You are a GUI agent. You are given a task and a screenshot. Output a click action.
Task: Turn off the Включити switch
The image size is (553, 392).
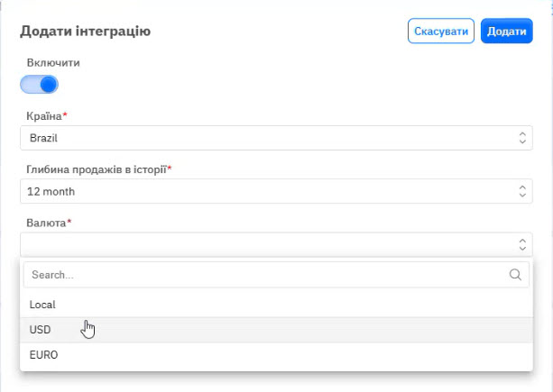40,85
